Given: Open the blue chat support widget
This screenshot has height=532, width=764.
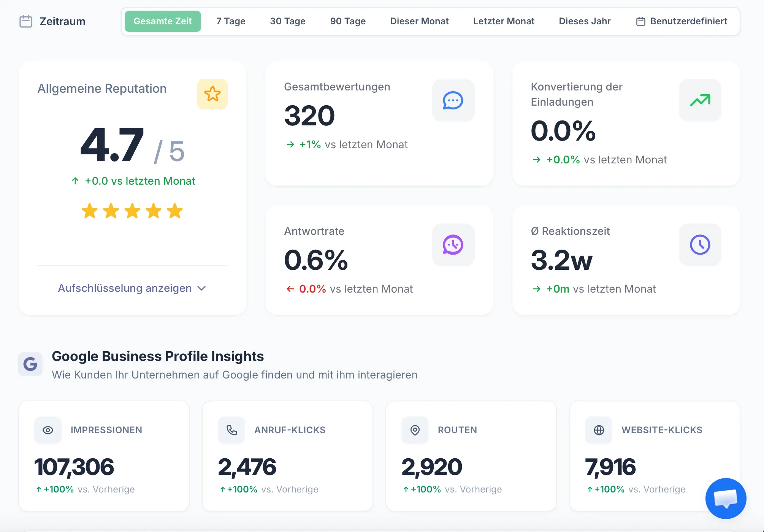Looking at the screenshot, I should [725, 498].
